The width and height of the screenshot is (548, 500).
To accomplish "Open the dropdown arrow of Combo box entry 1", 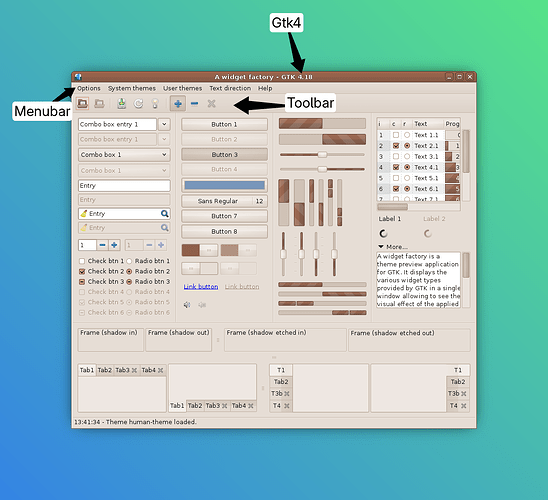I will pyautogui.click(x=164, y=124).
